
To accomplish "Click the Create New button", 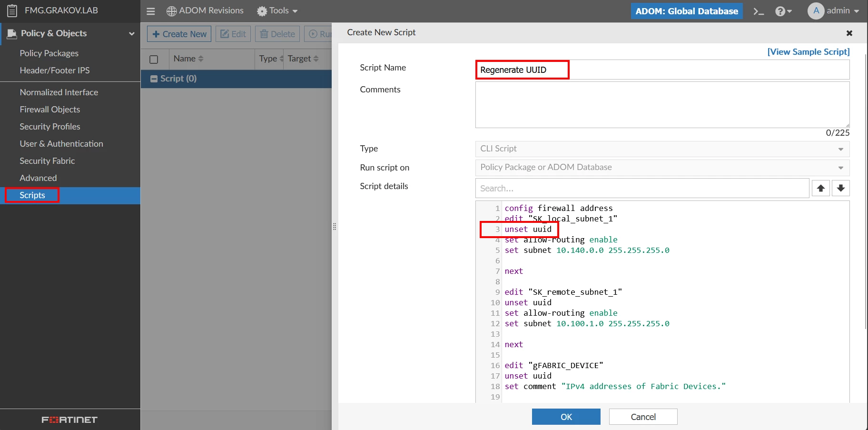I will (179, 34).
